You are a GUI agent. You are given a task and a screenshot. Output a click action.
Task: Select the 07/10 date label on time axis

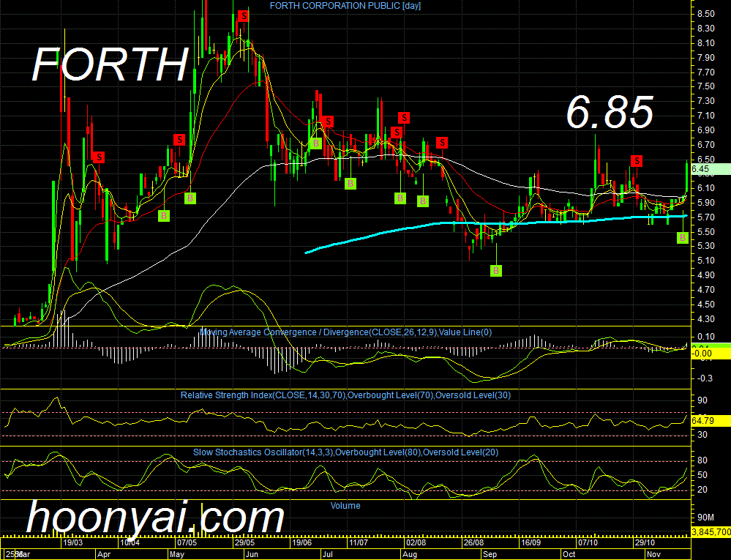pyautogui.click(x=588, y=542)
